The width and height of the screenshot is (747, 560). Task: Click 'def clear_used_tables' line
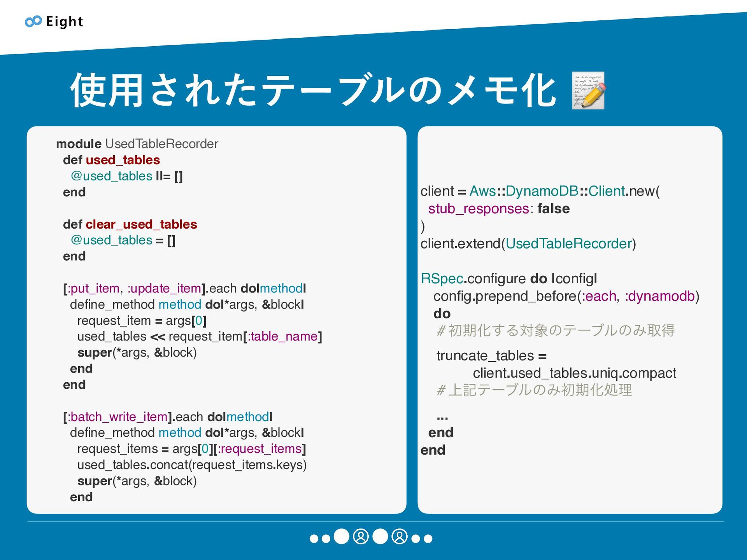tap(130, 224)
